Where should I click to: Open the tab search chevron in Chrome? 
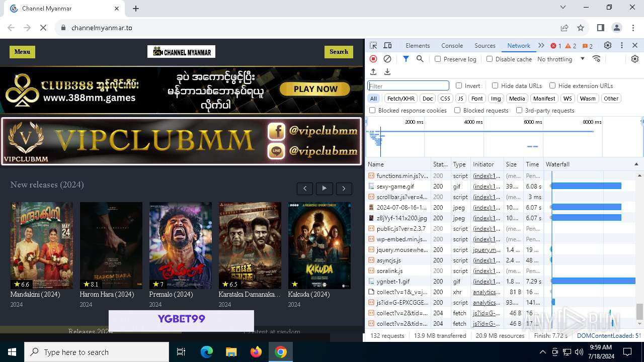[x=562, y=8]
